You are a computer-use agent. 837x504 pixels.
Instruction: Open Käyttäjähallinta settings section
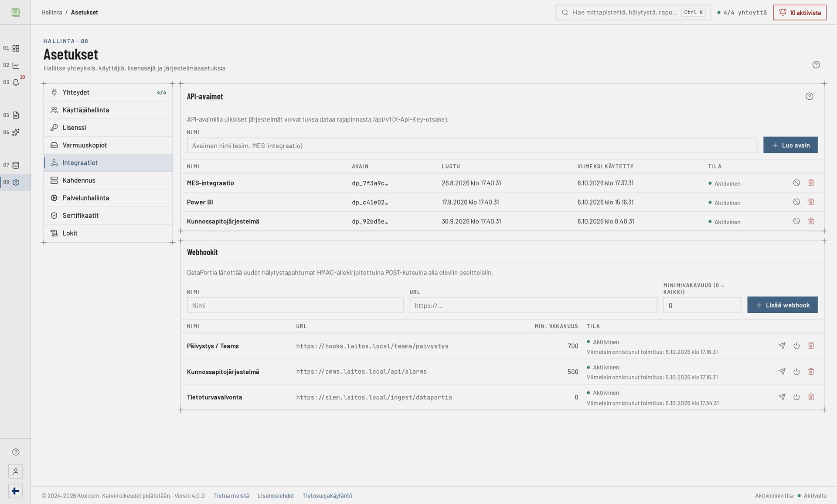tap(108, 110)
